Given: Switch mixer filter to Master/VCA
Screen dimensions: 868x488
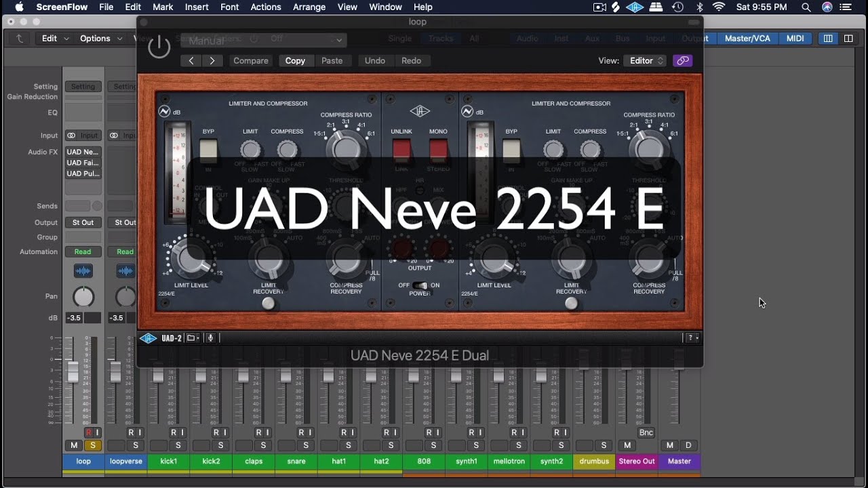Looking at the screenshot, I should [747, 39].
